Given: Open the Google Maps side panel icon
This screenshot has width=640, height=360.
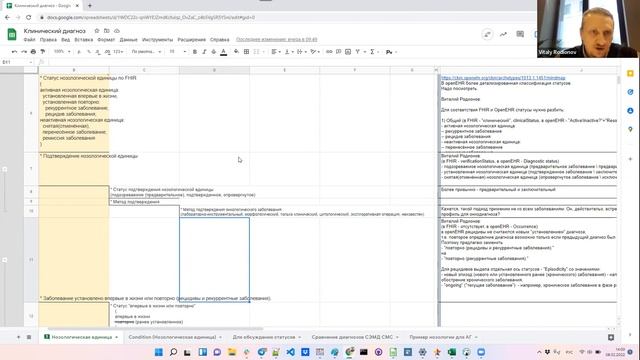Looking at the screenshot, I should 630,129.
